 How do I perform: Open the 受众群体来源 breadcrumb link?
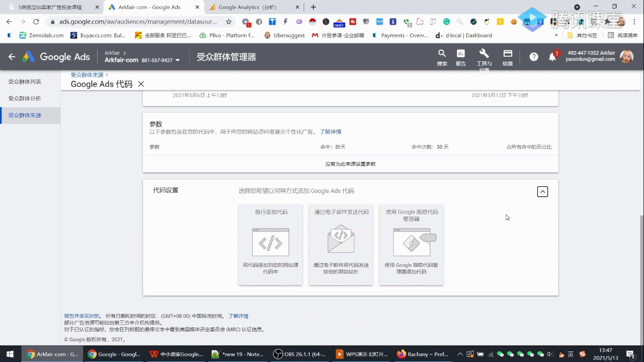(87, 74)
